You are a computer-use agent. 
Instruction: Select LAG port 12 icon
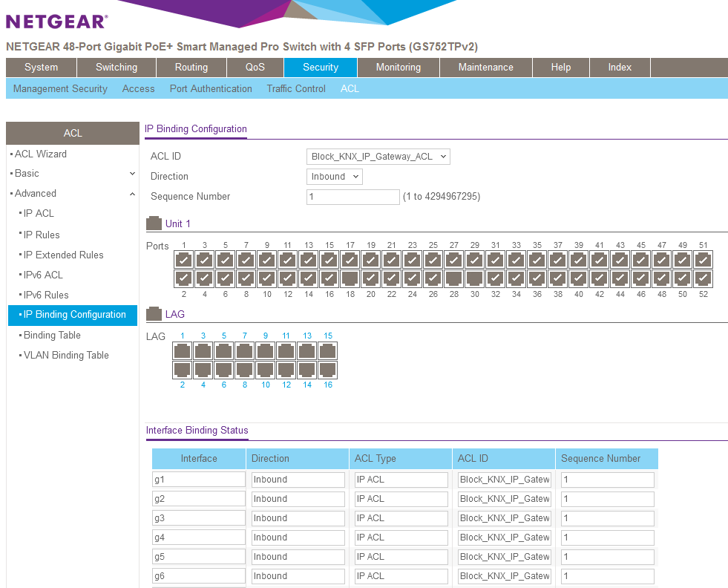286,370
